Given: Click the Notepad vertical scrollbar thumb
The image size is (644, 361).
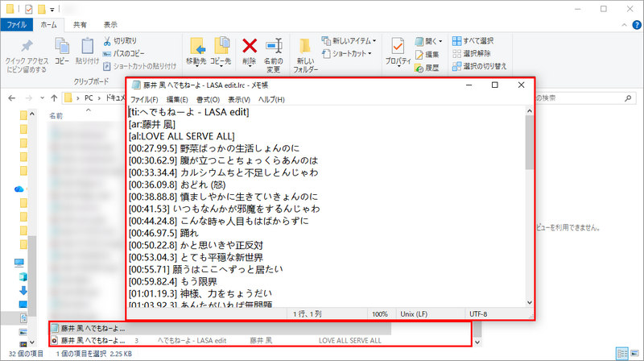Looking at the screenshot, I should (529, 143).
